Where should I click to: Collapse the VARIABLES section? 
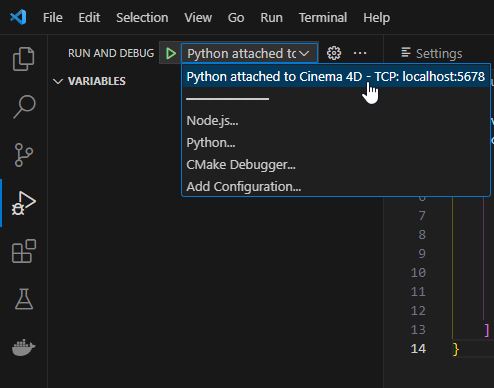(x=89, y=81)
